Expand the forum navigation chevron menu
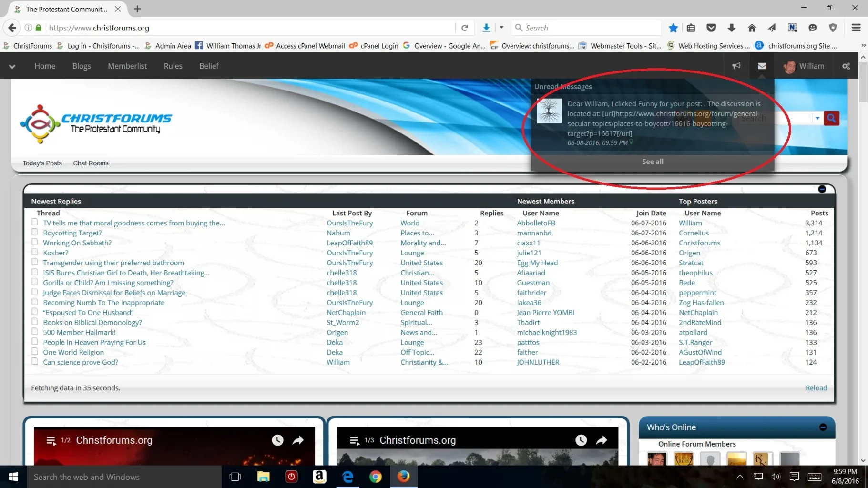 pyautogui.click(x=12, y=66)
